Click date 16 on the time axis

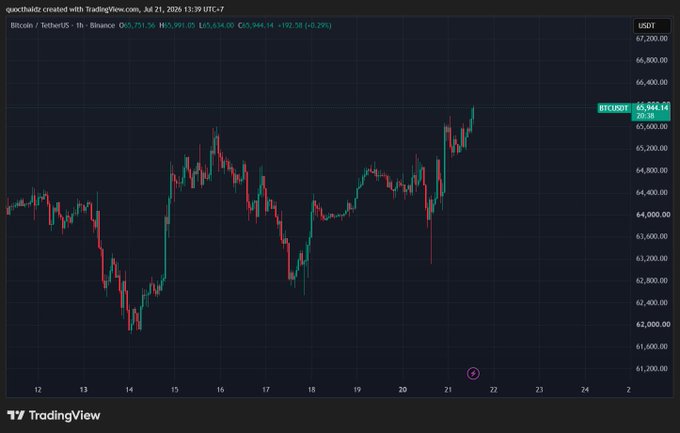220,390
